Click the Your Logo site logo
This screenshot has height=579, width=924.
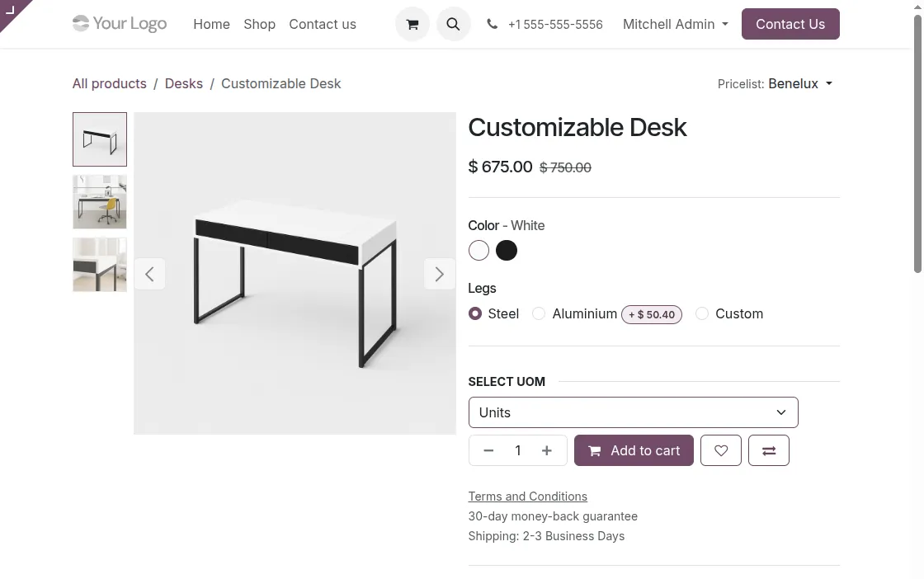[119, 24]
